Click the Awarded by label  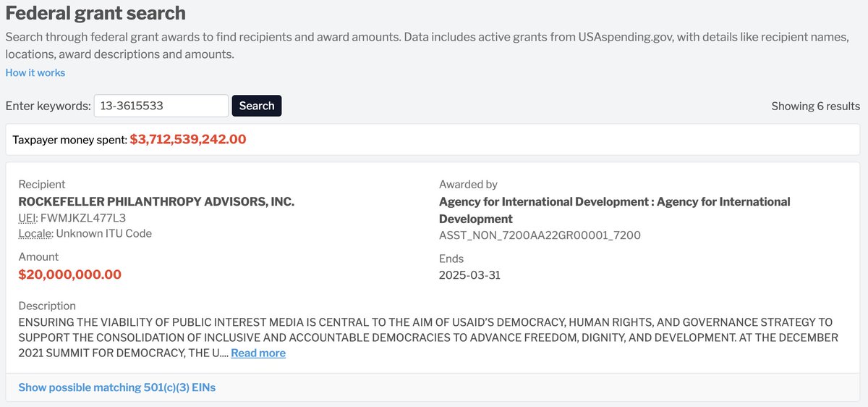pyautogui.click(x=468, y=184)
